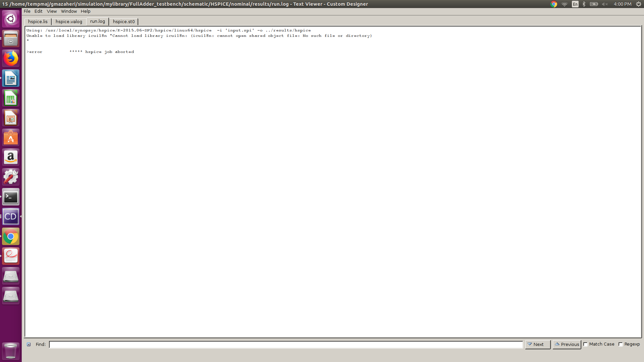Start LibreOffice Calc from the dock
Screen dimensions: 644x362
click(x=11, y=98)
